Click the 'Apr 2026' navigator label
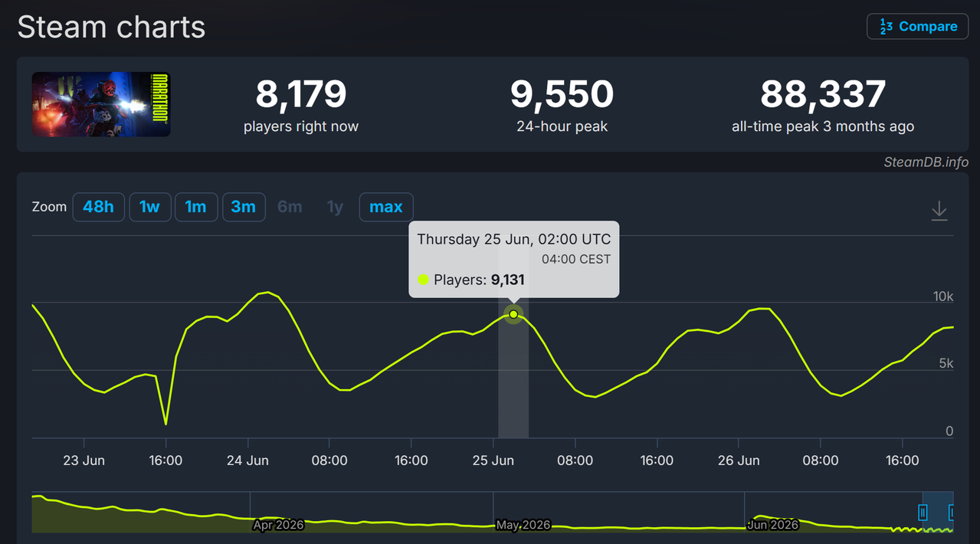 pyautogui.click(x=279, y=525)
